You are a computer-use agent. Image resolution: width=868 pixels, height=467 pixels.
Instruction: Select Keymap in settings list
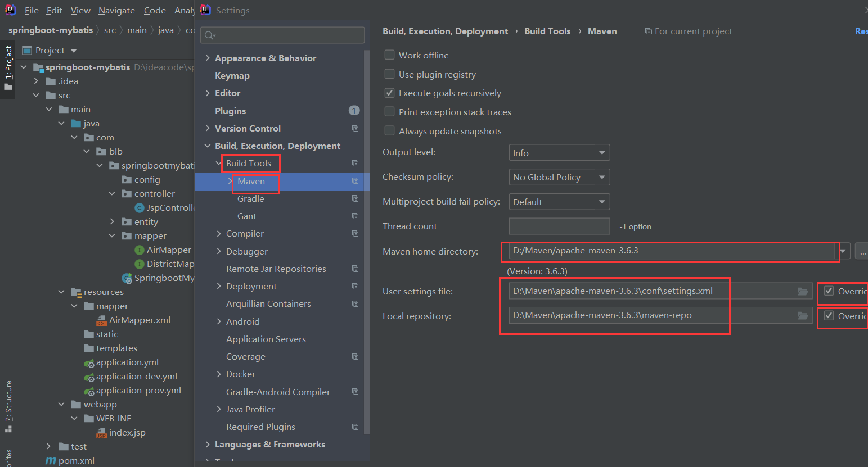pos(232,75)
